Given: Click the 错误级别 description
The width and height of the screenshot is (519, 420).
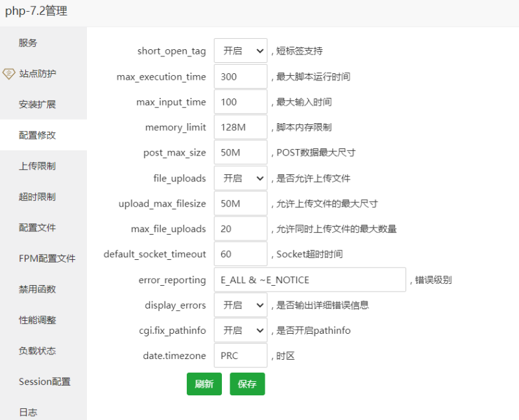Looking at the screenshot, I should [x=433, y=280].
